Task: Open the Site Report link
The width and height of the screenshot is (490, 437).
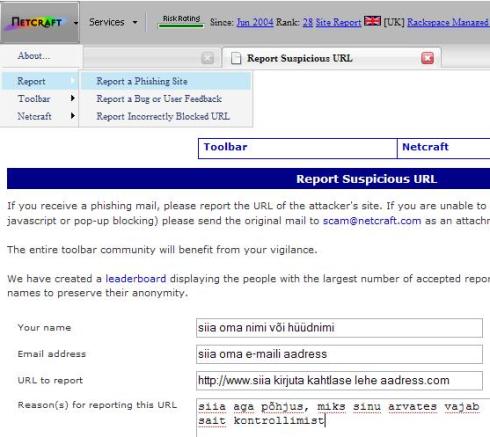Action: pos(338,22)
